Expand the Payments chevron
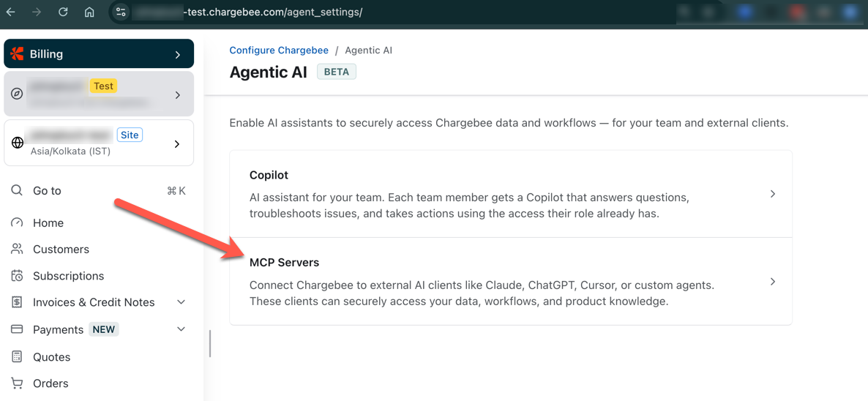Screen dimensions: 868x401 [x=181, y=329]
